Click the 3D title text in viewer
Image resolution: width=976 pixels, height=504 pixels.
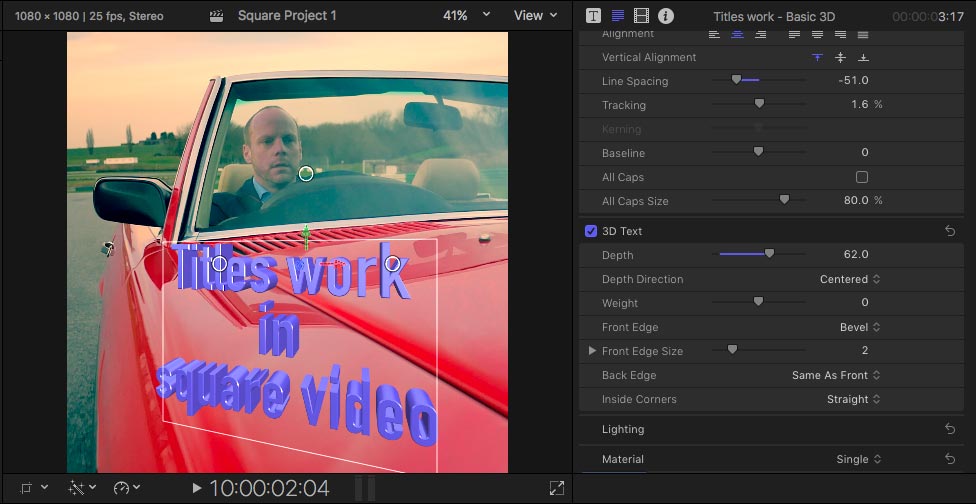296,342
